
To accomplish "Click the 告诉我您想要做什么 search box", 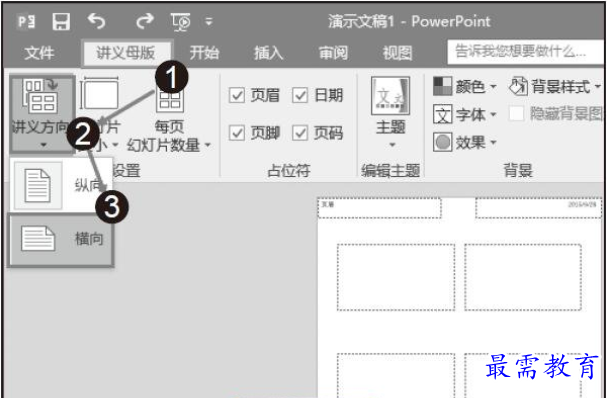I will tap(525, 51).
